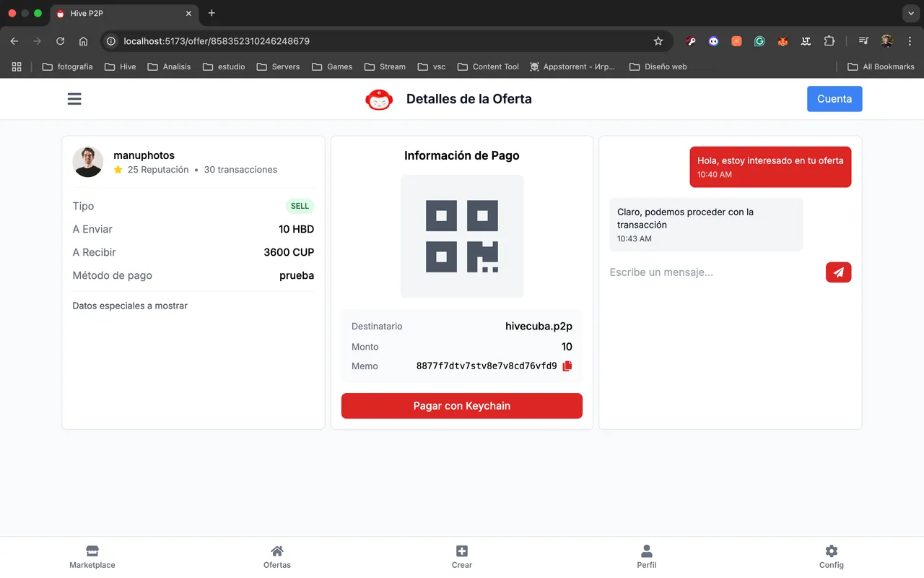Open the site information icon in address bar
The width and height of the screenshot is (924, 578).
[x=111, y=41]
